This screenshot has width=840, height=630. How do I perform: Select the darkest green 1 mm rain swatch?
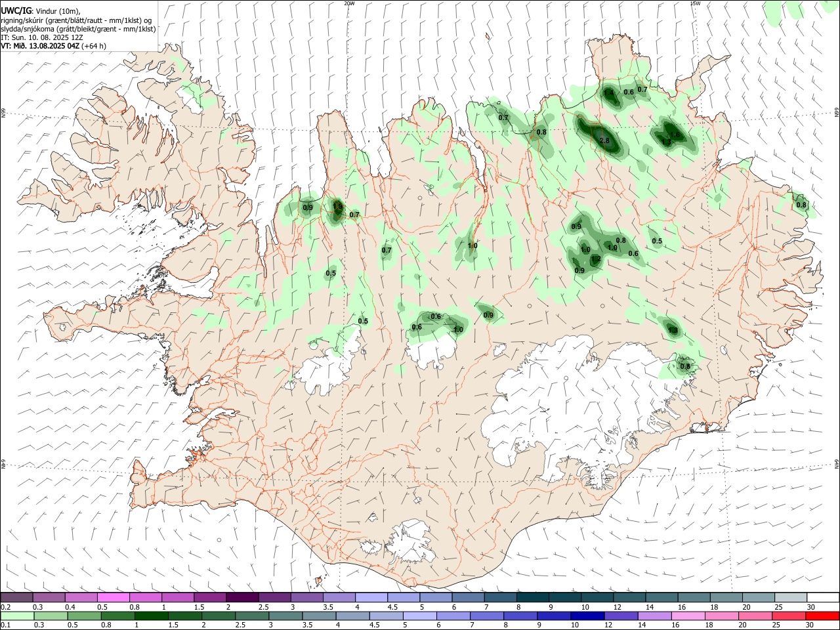[151, 616]
